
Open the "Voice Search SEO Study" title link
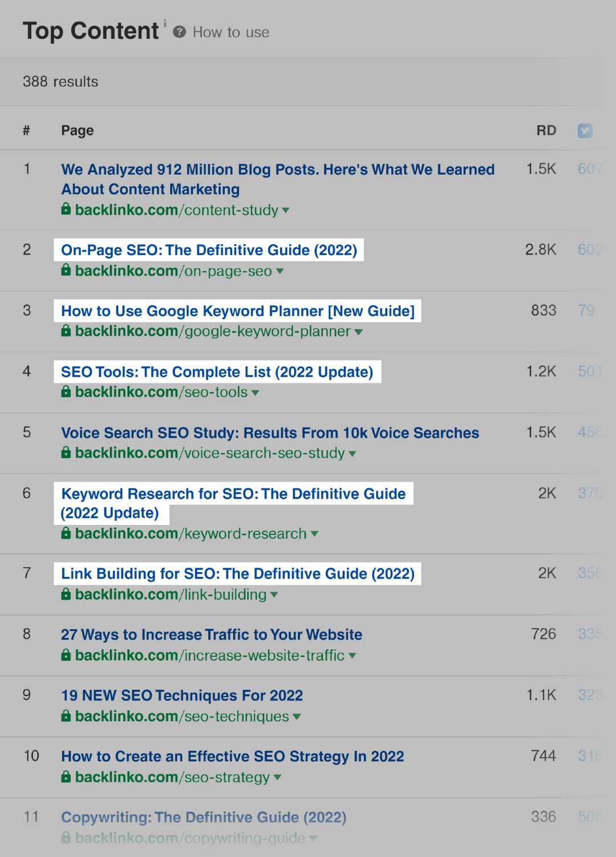270,433
